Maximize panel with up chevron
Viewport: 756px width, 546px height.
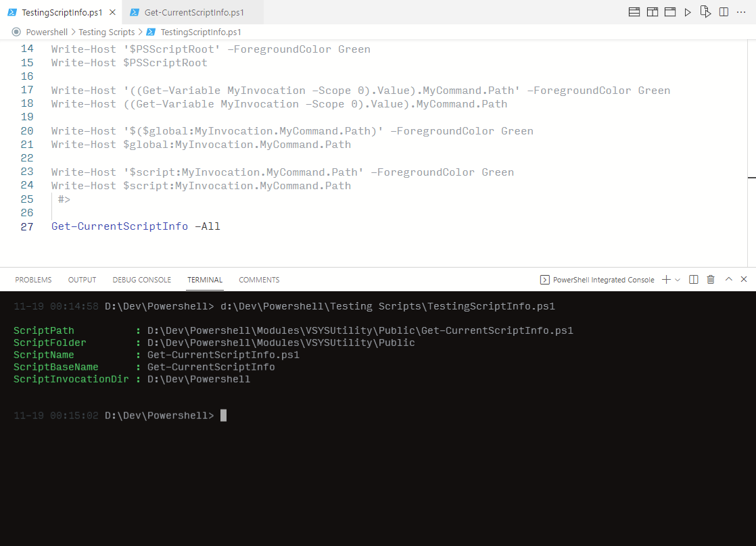coord(728,279)
